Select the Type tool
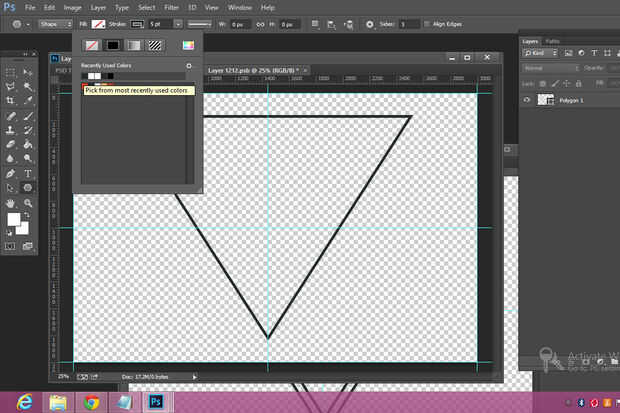Image resolution: width=620 pixels, height=413 pixels. (28, 173)
